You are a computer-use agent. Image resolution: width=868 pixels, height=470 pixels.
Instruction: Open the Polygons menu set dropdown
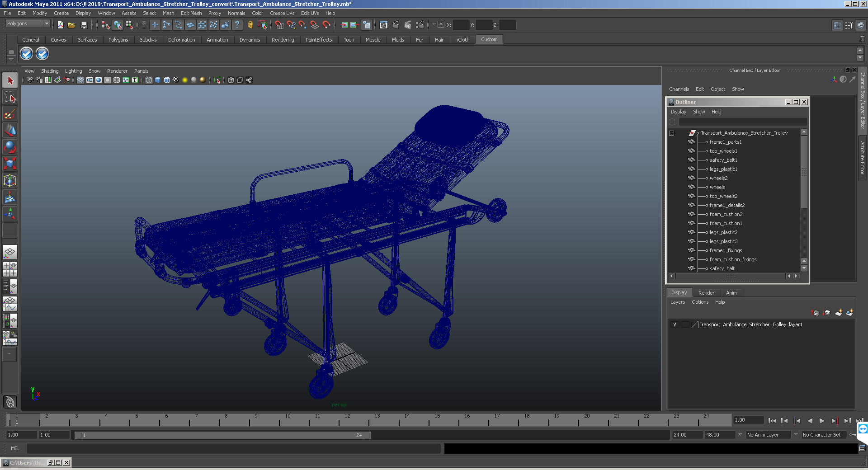point(28,24)
